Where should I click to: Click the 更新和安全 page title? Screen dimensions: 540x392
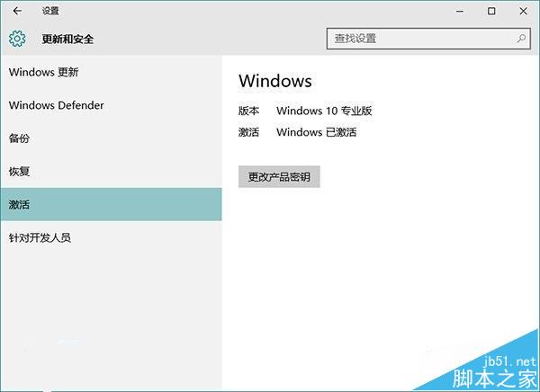tap(67, 39)
